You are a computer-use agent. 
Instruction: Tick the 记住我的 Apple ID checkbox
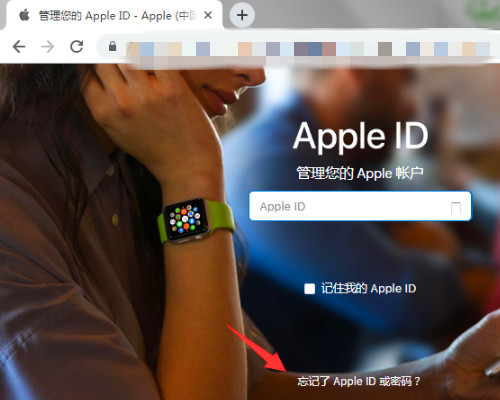[309, 289]
